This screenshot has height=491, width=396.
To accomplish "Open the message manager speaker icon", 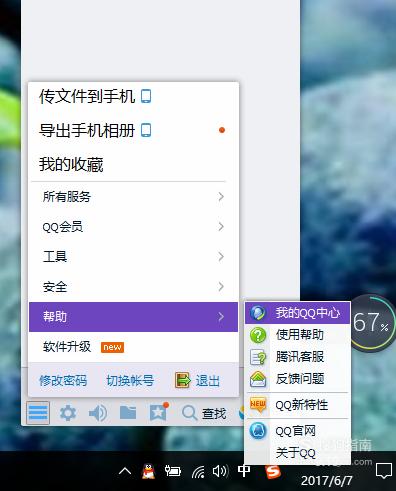I will point(98,413).
